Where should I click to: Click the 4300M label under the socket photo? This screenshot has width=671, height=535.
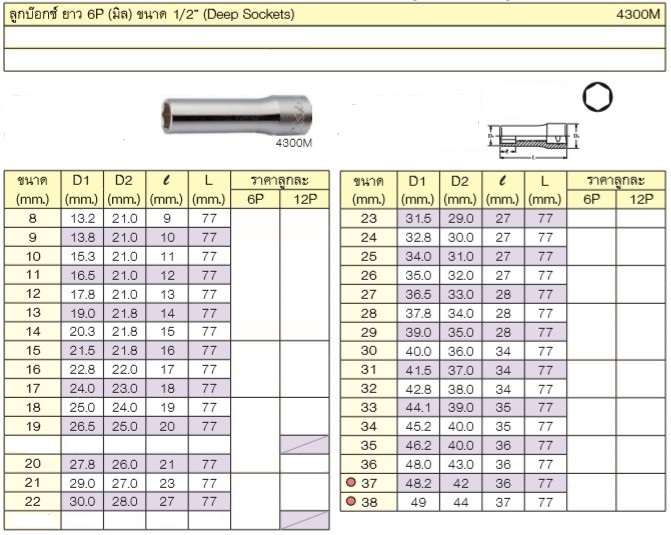click(x=293, y=143)
